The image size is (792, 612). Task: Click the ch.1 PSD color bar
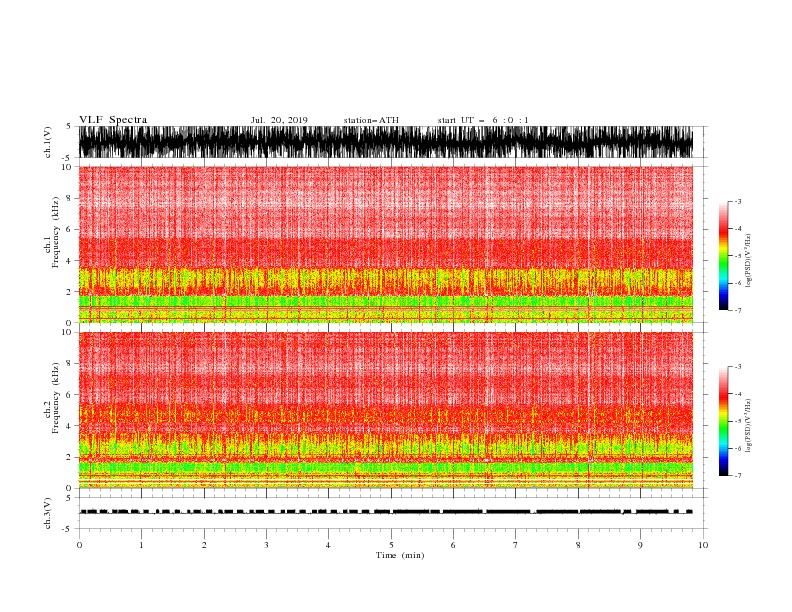pos(723,256)
